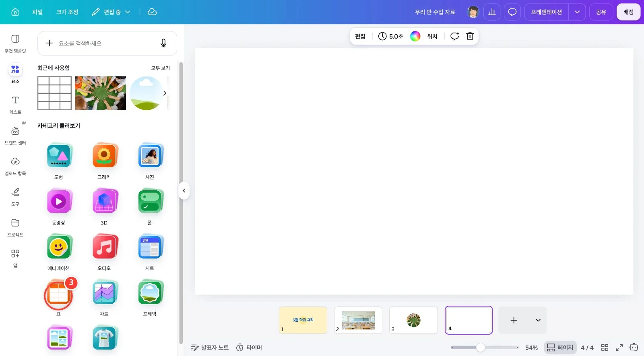Toggle the 페이지 thumbnails view

(x=560, y=348)
